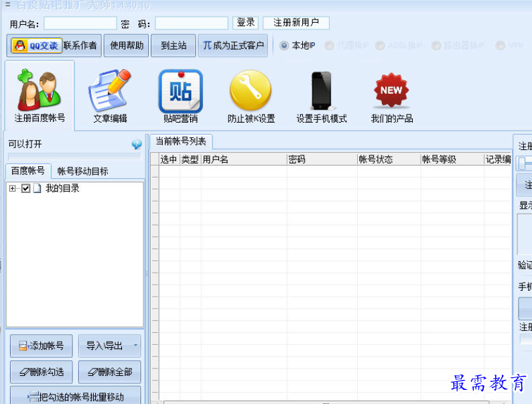Click 记录编 column header
Image resolution: width=532 pixels, height=404 pixels.
click(x=498, y=159)
